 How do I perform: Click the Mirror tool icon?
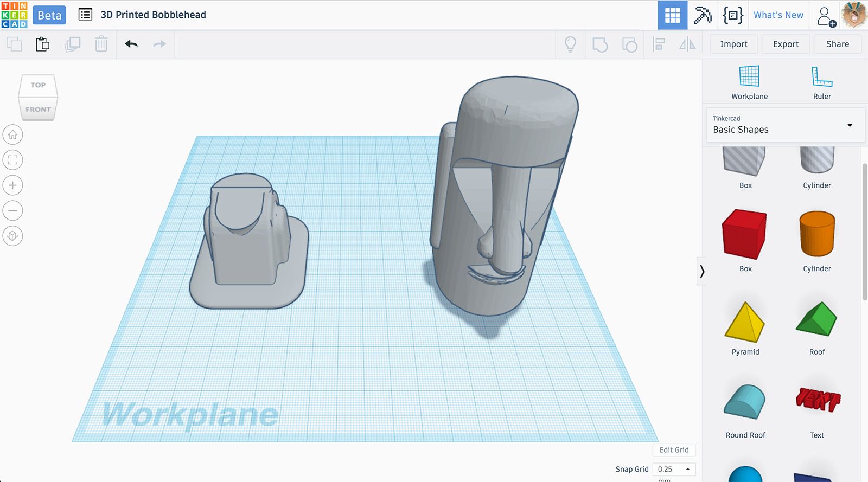click(687, 44)
